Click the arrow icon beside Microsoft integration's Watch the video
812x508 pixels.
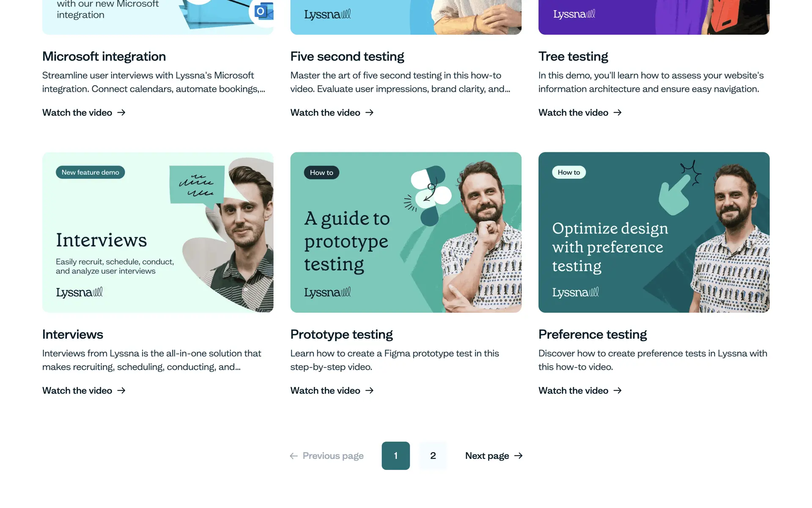click(x=121, y=113)
